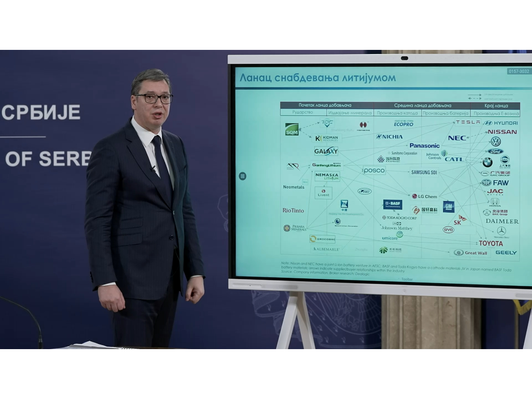532x399 pixels.
Task: Click the Volkswagen logo
Action: (x=496, y=141)
